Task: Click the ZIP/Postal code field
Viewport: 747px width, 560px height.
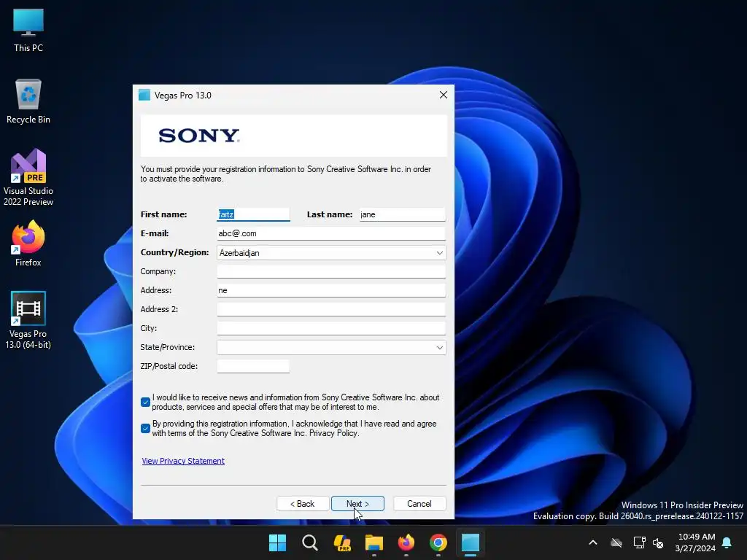Action: point(253,366)
